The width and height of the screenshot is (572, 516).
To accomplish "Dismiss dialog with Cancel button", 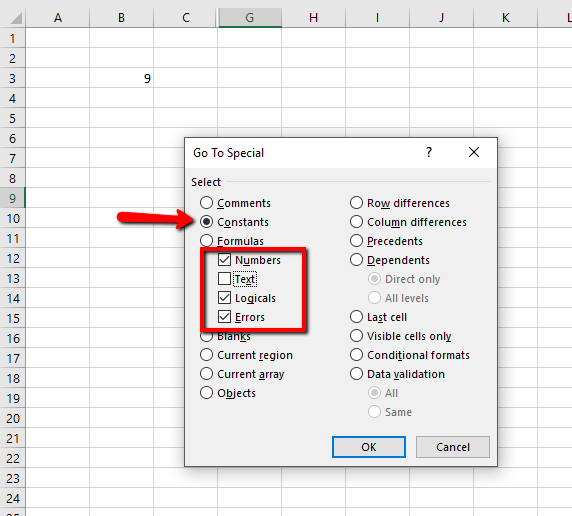I will [x=453, y=447].
